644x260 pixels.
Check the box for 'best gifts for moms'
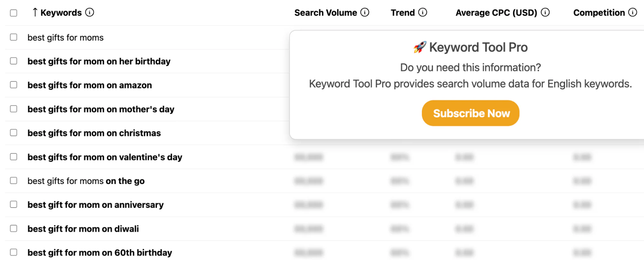(x=13, y=37)
